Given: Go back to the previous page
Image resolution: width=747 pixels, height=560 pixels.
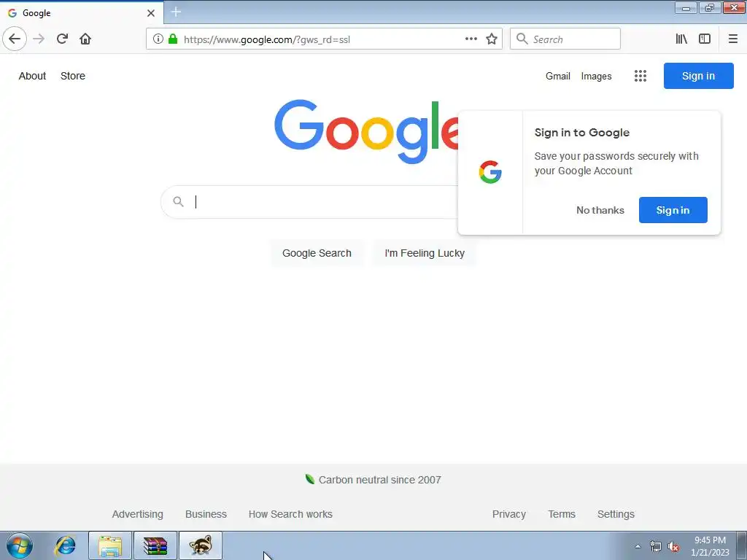Looking at the screenshot, I should tap(15, 39).
